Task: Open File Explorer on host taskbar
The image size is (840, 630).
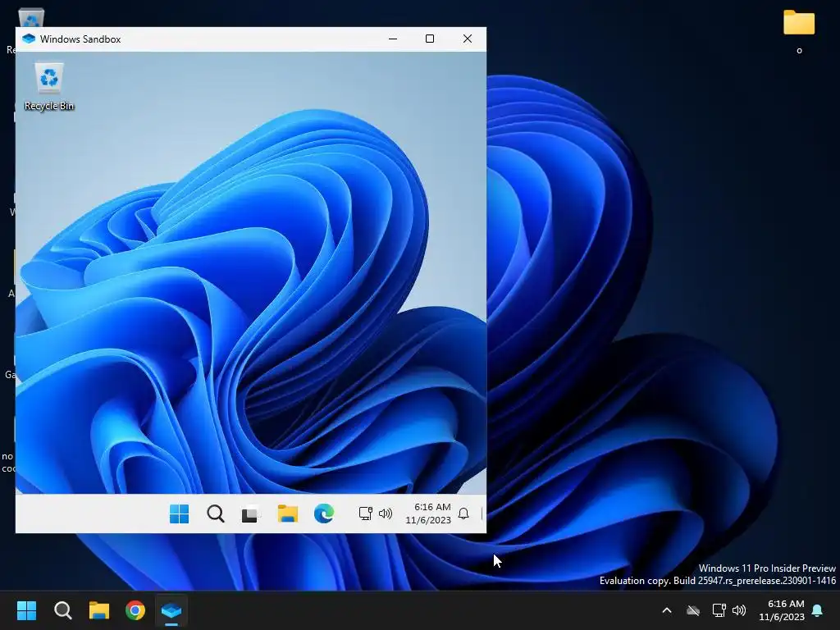Action: (99, 610)
